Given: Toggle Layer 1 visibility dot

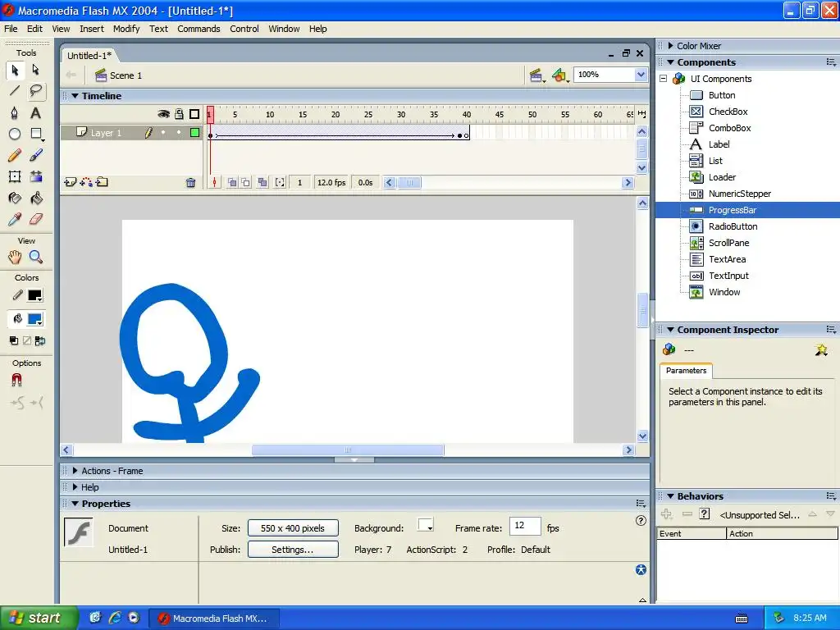Looking at the screenshot, I should coord(163,132).
